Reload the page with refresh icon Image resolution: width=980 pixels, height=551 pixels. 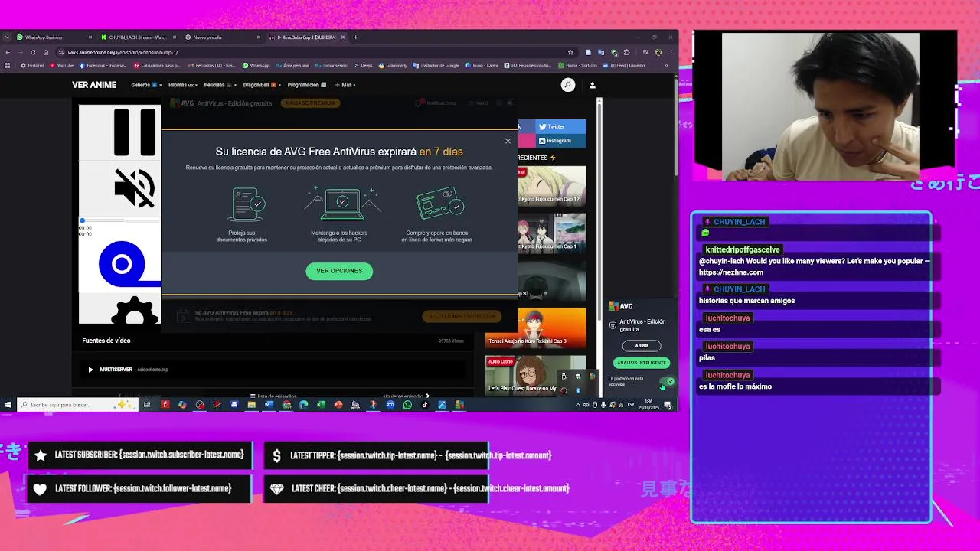click(x=33, y=52)
